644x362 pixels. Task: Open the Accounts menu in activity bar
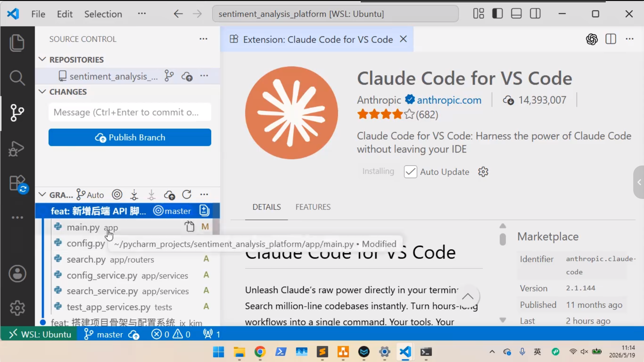17,273
